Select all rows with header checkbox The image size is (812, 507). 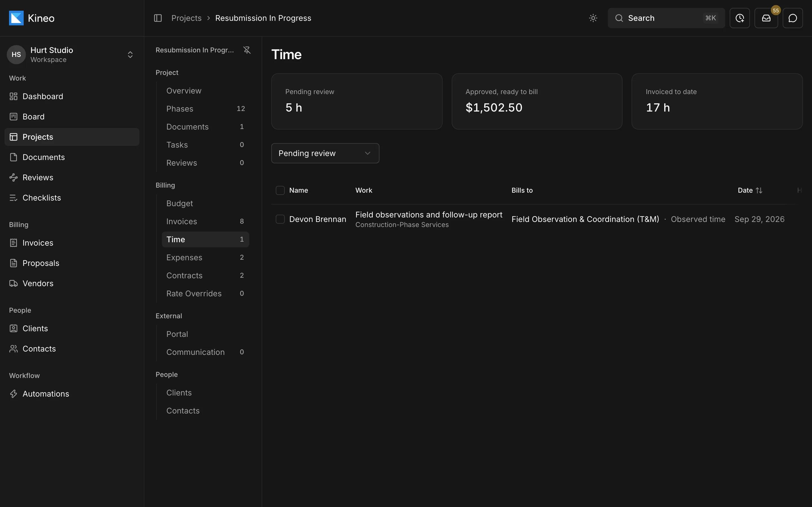point(280,190)
